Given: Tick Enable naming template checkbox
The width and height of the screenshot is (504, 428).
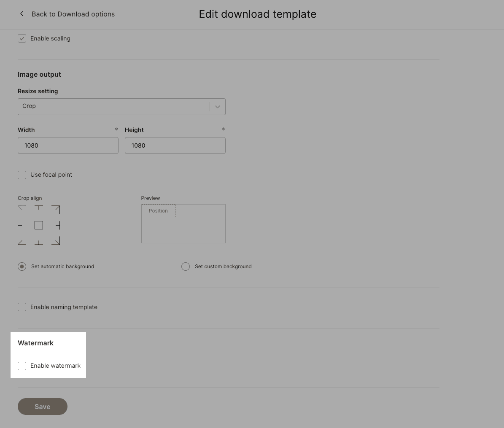Looking at the screenshot, I should click(x=22, y=307).
